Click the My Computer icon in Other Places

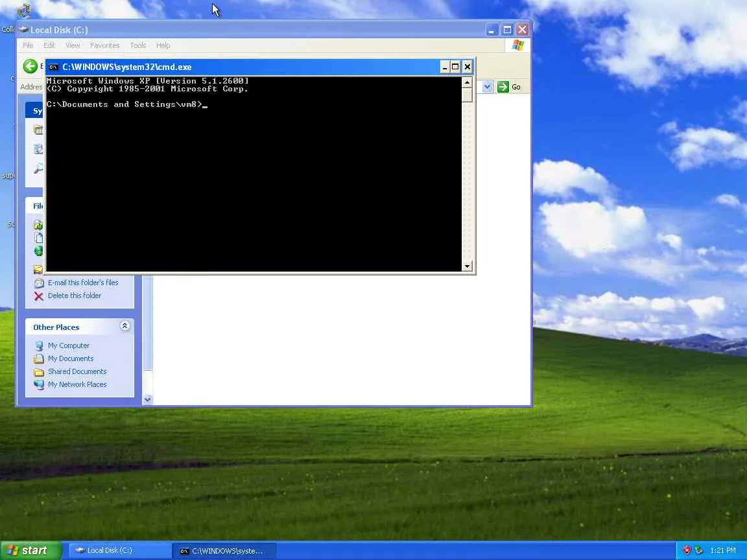39,345
